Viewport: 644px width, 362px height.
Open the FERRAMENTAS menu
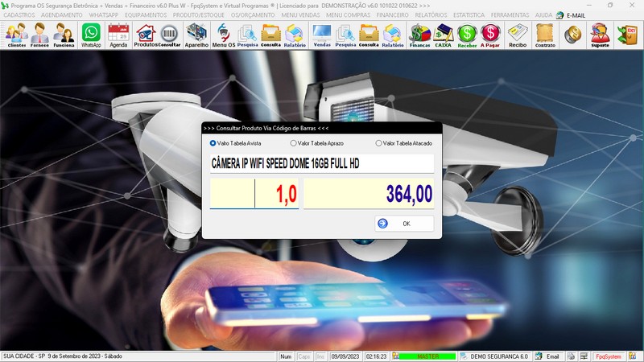point(510,14)
